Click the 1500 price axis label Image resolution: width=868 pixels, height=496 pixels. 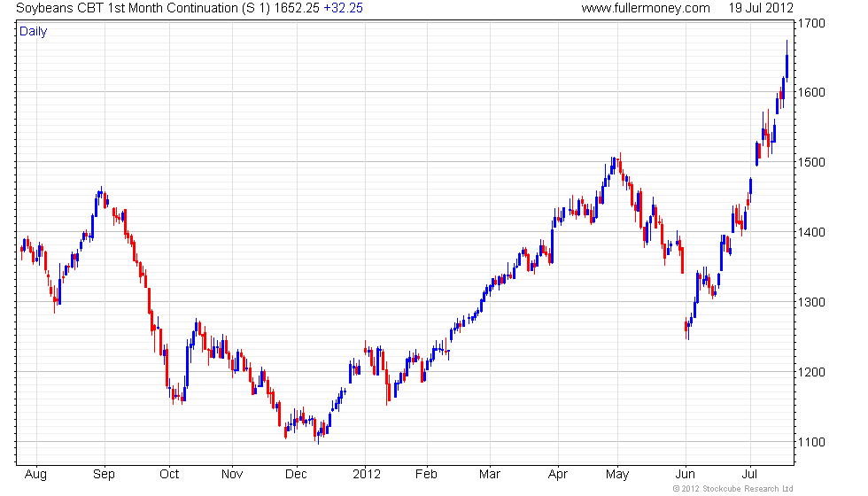pyautogui.click(x=811, y=162)
